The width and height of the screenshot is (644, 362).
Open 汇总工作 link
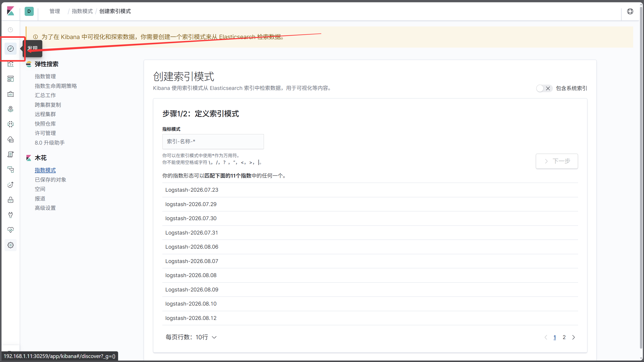[45, 95]
